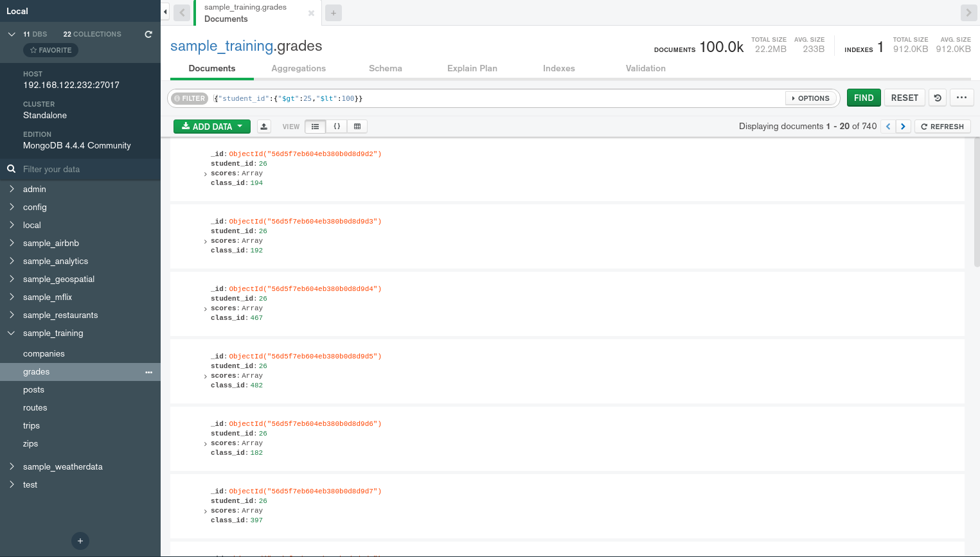
Task: Click ObjectId ending in d9d2
Action: [x=305, y=154]
